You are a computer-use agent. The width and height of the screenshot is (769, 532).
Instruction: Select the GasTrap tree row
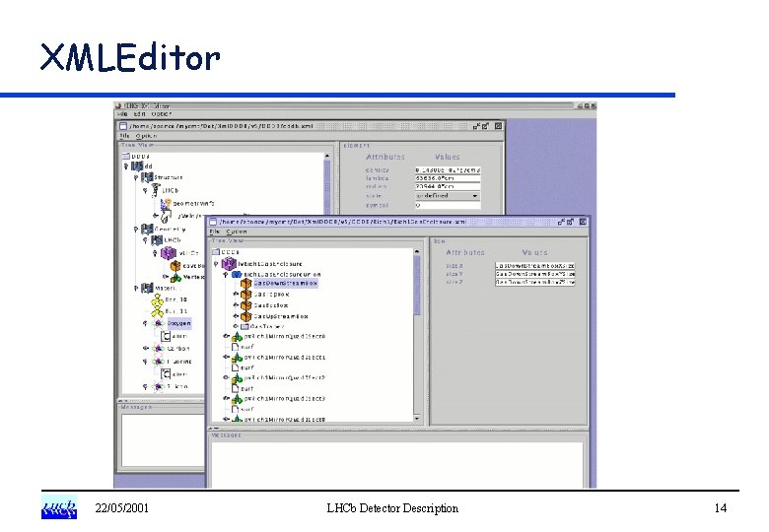262,326
